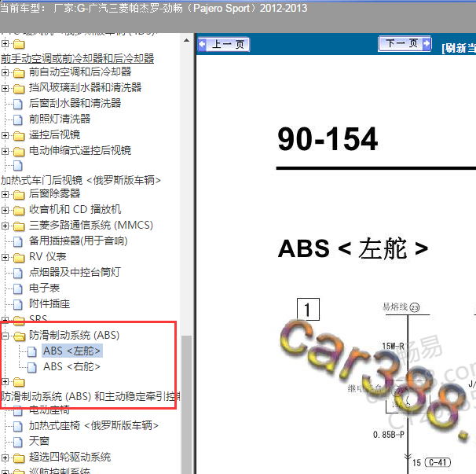Select 超选四轮驱动系统 tree entry
Viewport: 476px width, 474px height.
click(70, 457)
